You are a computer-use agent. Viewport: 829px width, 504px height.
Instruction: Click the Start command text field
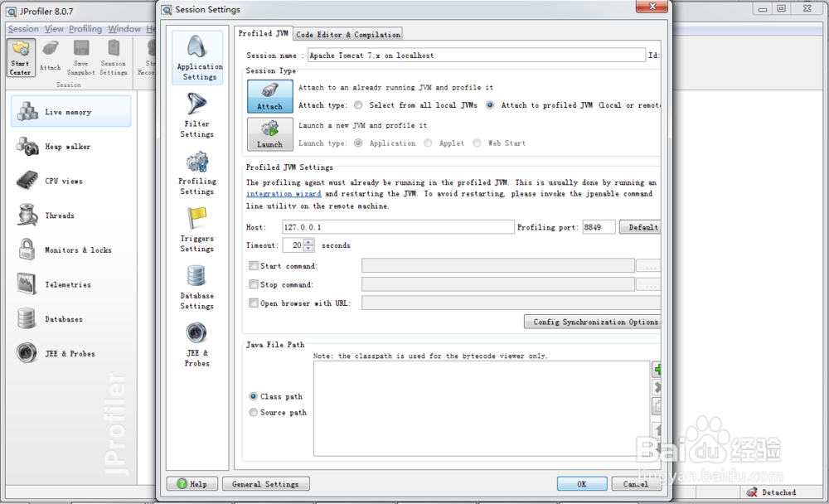click(x=498, y=265)
